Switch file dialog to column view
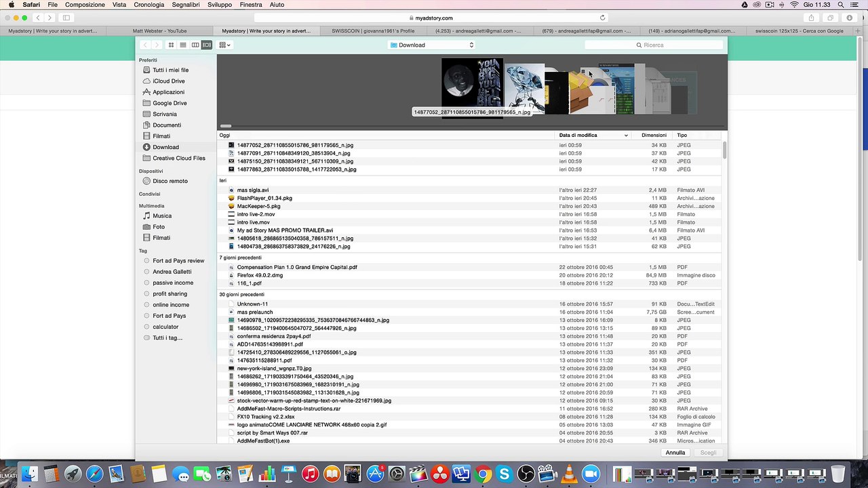 point(195,45)
